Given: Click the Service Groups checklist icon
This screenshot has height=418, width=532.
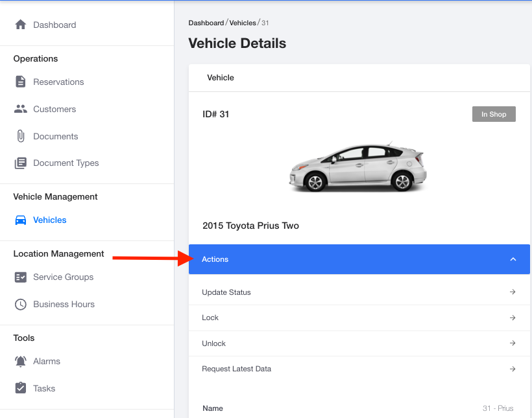Looking at the screenshot, I should [20, 277].
